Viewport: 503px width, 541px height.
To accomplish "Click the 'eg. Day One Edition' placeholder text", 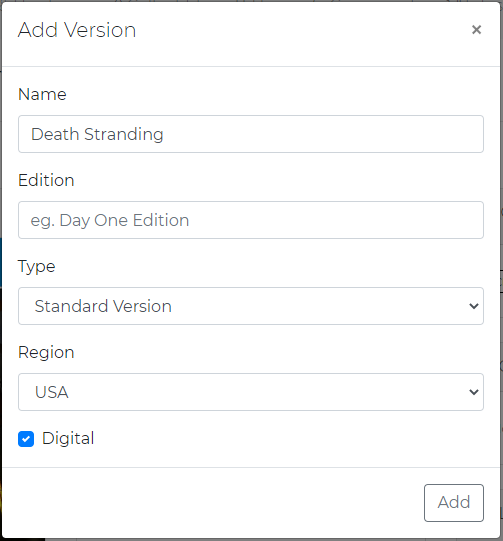I will point(110,220).
